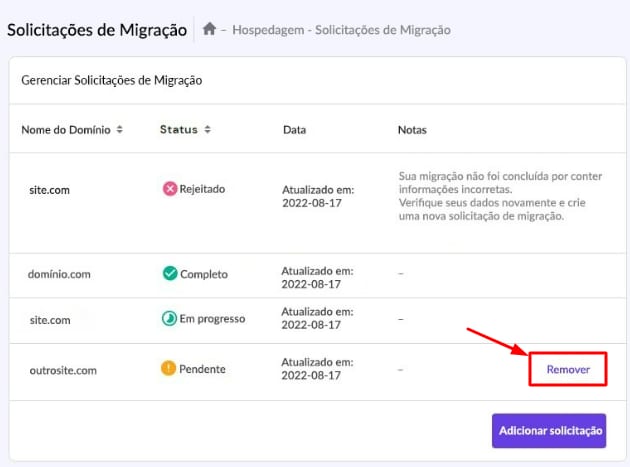Remove the pending outrosite.com request
The height and width of the screenshot is (467, 630).
[567, 369]
